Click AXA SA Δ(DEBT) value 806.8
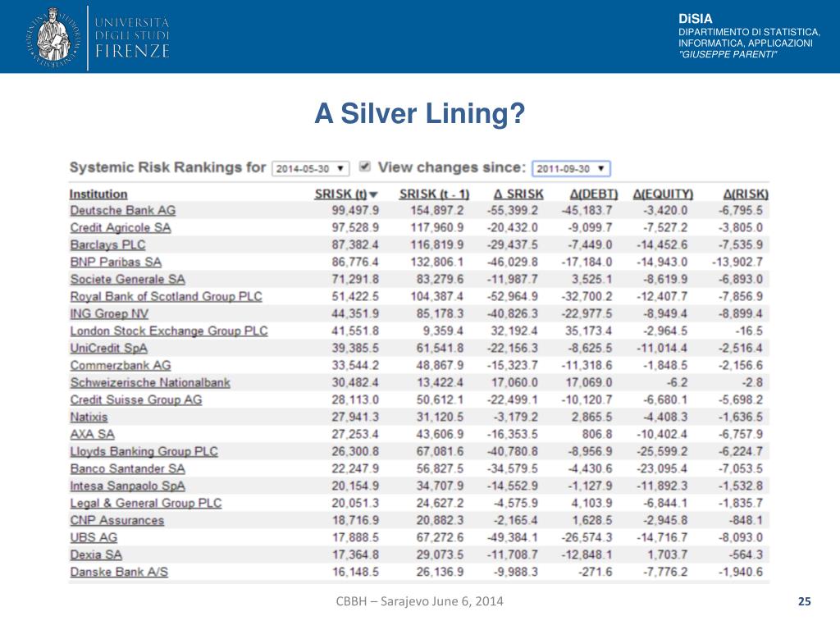Viewport: 840px width, 630px height. pos(597,434)
